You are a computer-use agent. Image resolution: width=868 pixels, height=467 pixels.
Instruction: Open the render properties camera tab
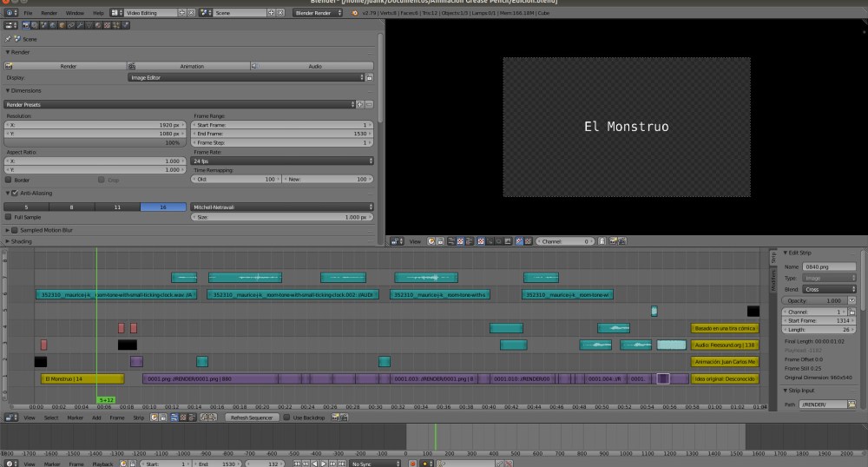point(26,25)
